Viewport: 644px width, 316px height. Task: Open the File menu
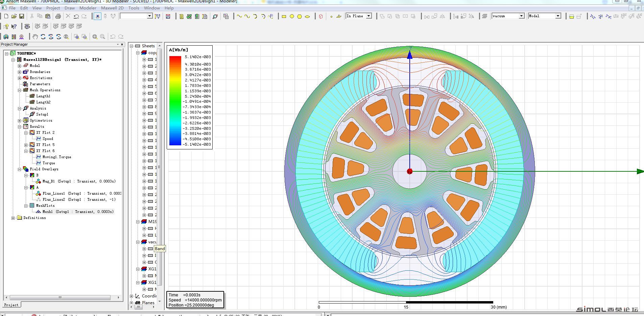(13, 8)
